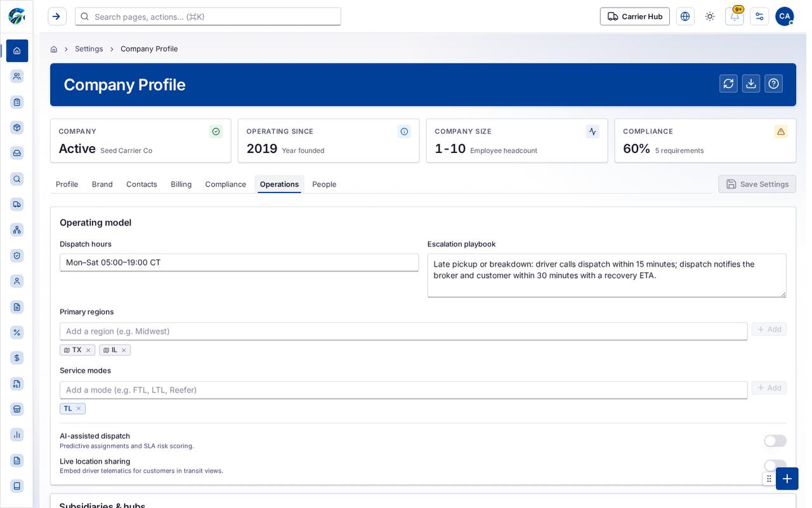
Task: Open the dollar sign sidebar icon
Action: [x=17, y=358]
